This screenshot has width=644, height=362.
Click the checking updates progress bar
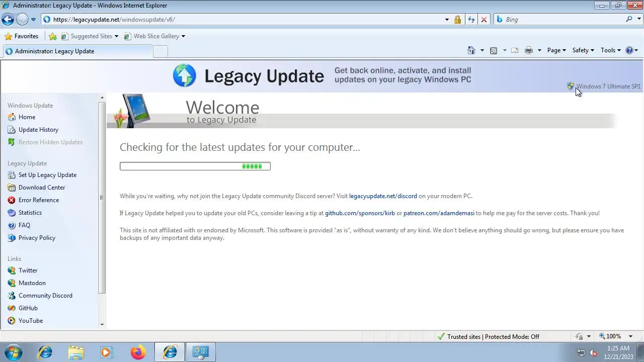195,166
